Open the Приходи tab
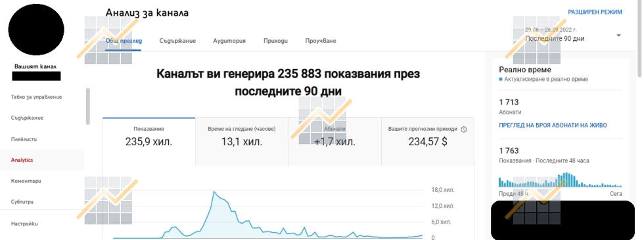 [275, 41]
